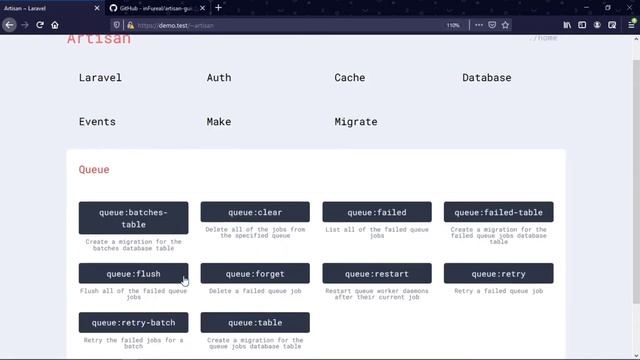Viewport: 640px width, 360px height.
Task: Bookmark this page with star icon
Action: [505, 25]
